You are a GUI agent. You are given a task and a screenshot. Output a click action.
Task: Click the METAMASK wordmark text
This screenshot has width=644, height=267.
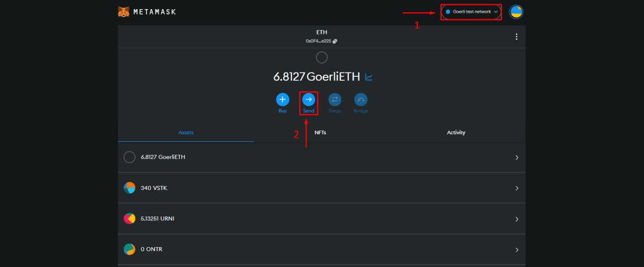click(x=155, y=11)
